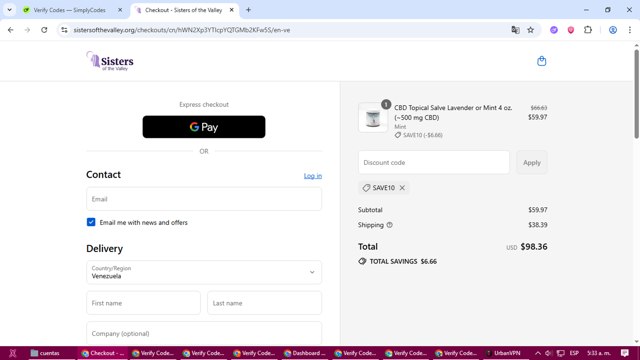Pay with the Google Pay button
640x360 pixels.
click(x=204, y=127)
